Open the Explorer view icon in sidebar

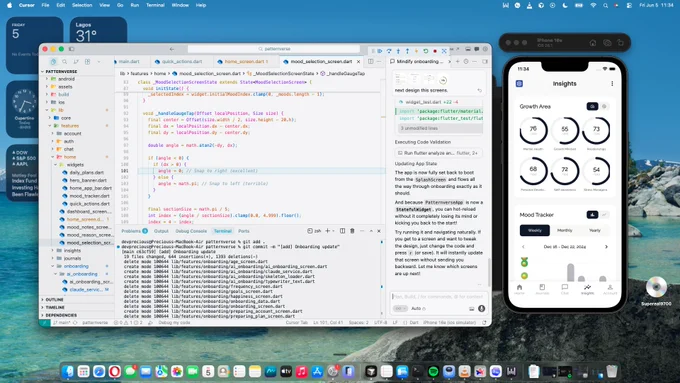point(53,62)
